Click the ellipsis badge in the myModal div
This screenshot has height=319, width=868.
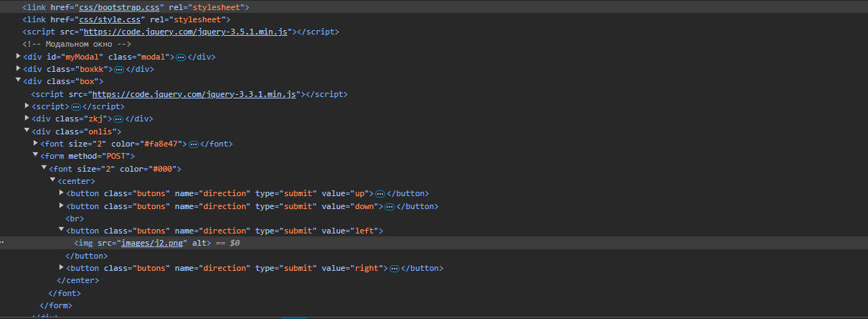tap(181, 57)
